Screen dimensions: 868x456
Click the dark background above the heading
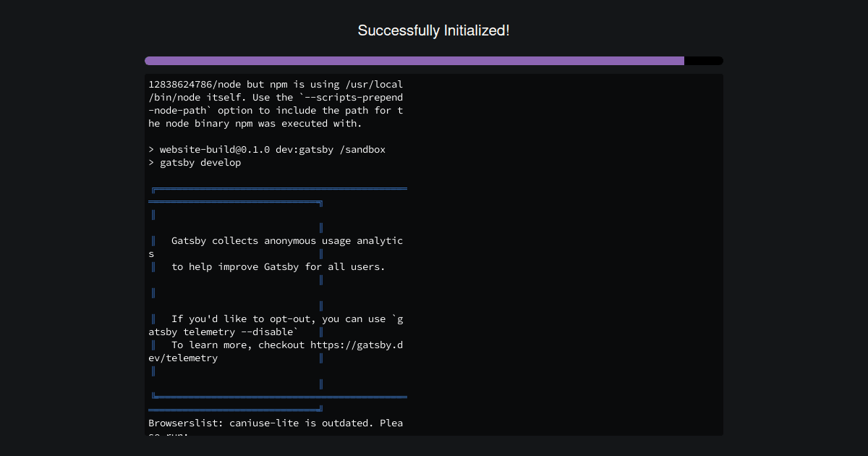(x=434, y=9)
